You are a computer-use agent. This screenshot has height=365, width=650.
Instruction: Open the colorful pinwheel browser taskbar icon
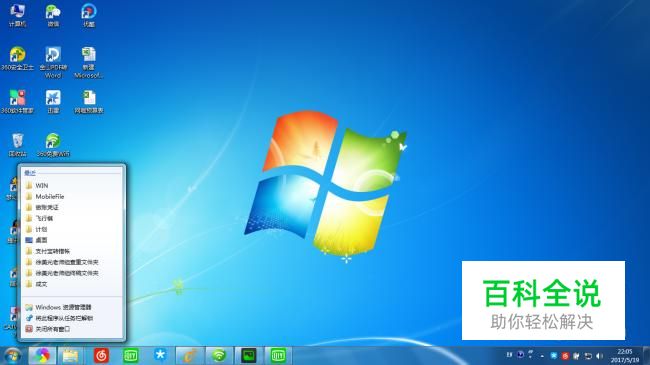(x=42, y=355)
